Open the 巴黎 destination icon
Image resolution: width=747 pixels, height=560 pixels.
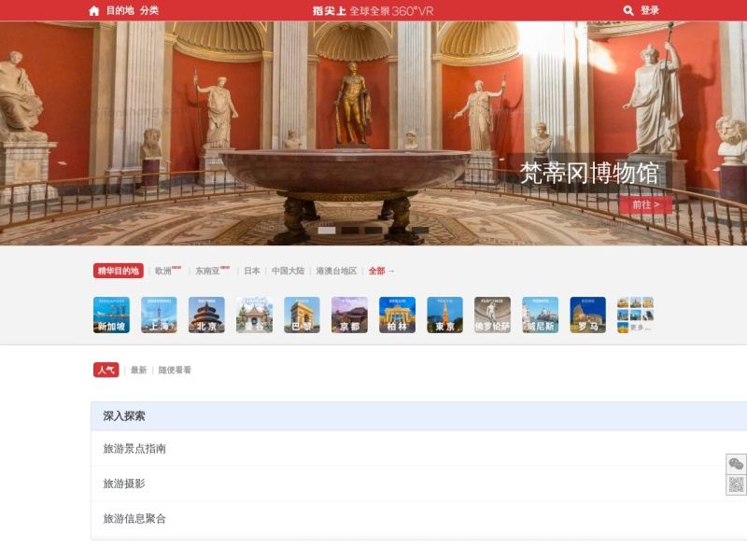tap(302, 315)
